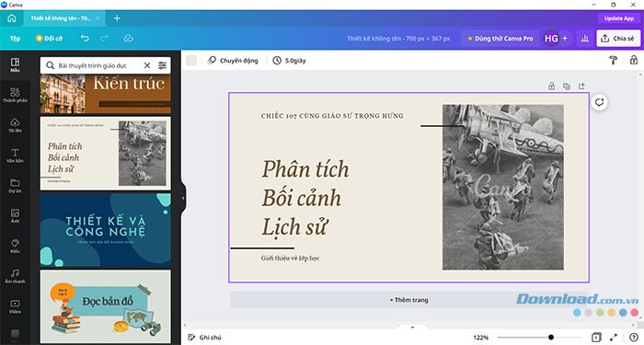Adjust zoom slider handle
The width and height of the screenshot is (644, 345).
[551, 338]
